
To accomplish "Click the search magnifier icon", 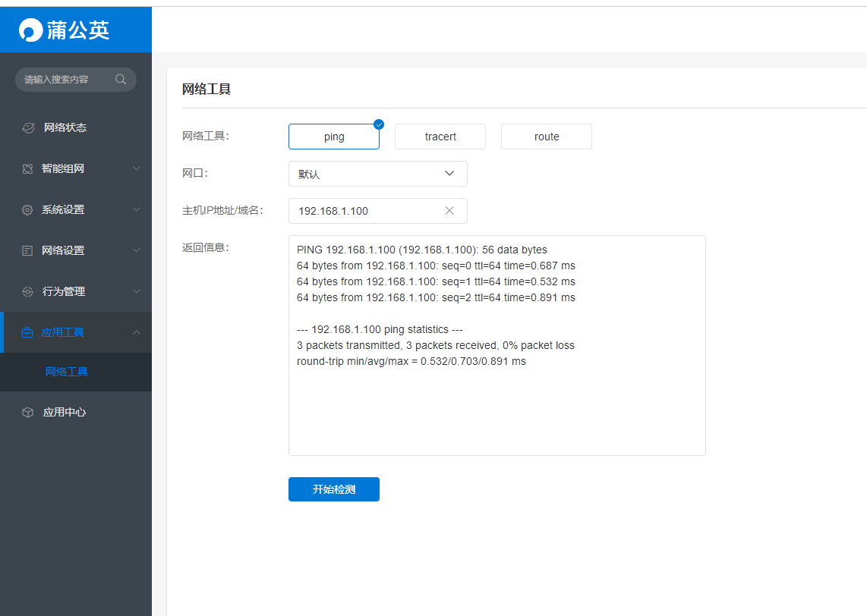I will [120, 79].
